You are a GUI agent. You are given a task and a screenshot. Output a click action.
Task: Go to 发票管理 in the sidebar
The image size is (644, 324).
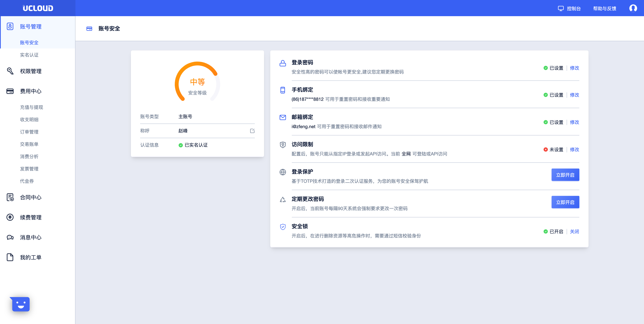point(29,169)
